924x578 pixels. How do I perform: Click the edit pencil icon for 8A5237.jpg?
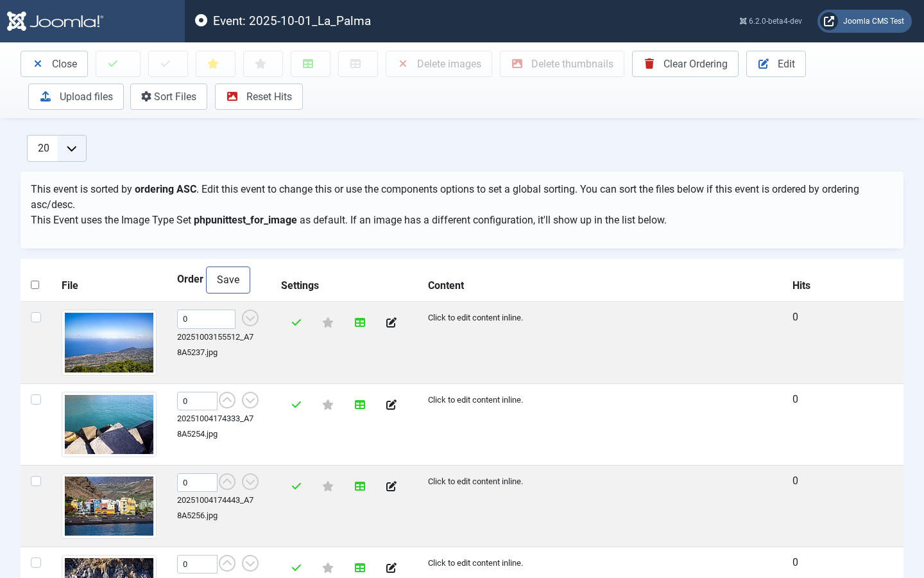click(391, 322)
